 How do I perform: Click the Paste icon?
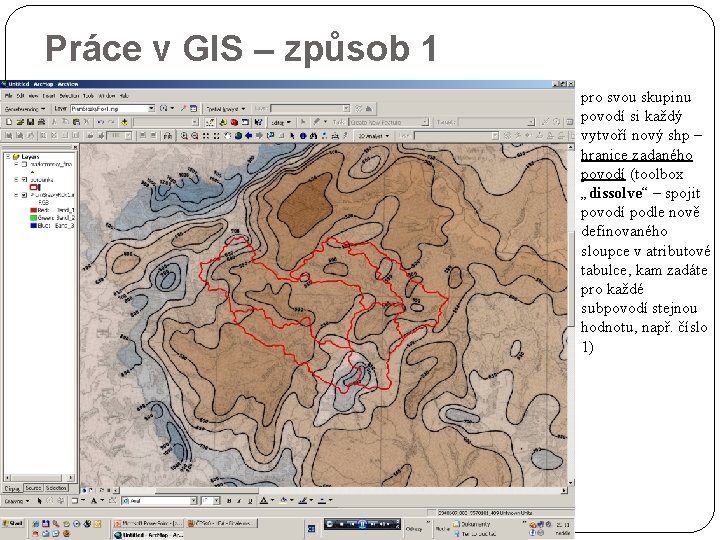[76, 122]
